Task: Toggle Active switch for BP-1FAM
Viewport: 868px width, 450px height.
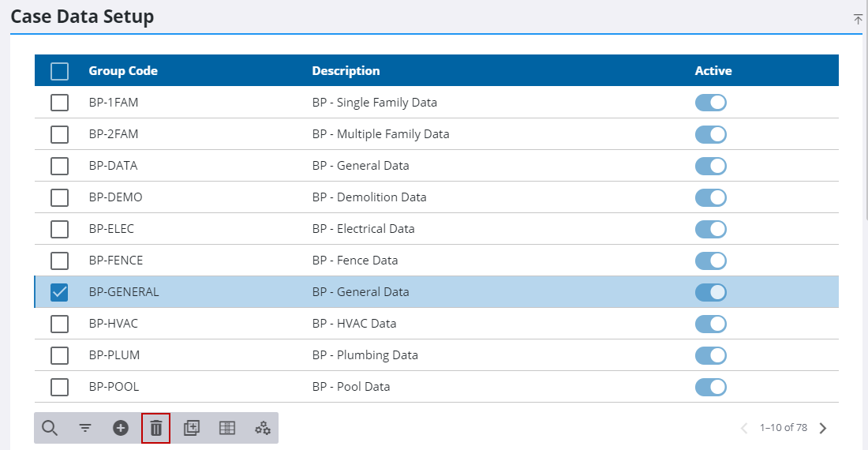Action: (x=711, y=103)
